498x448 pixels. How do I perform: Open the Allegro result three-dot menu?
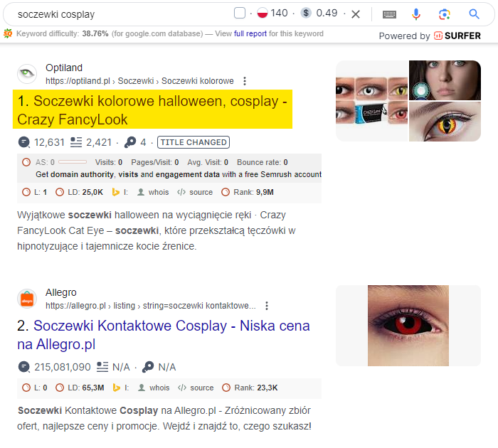point(267,306)
